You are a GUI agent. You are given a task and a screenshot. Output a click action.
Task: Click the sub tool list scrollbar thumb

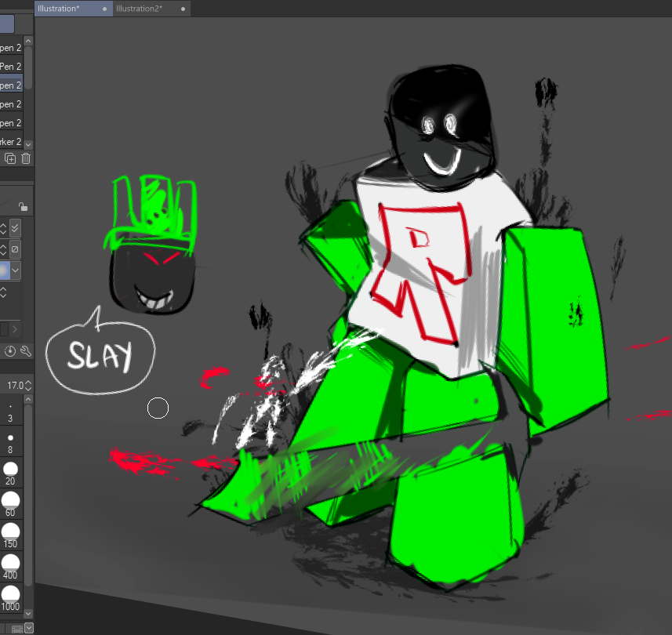pyautogui.click(x=28, y=67)
